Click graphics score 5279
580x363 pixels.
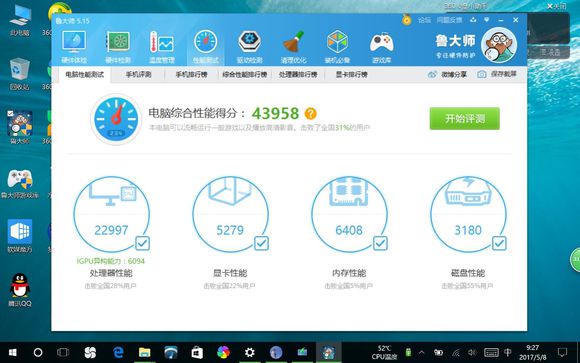(230, 230)
